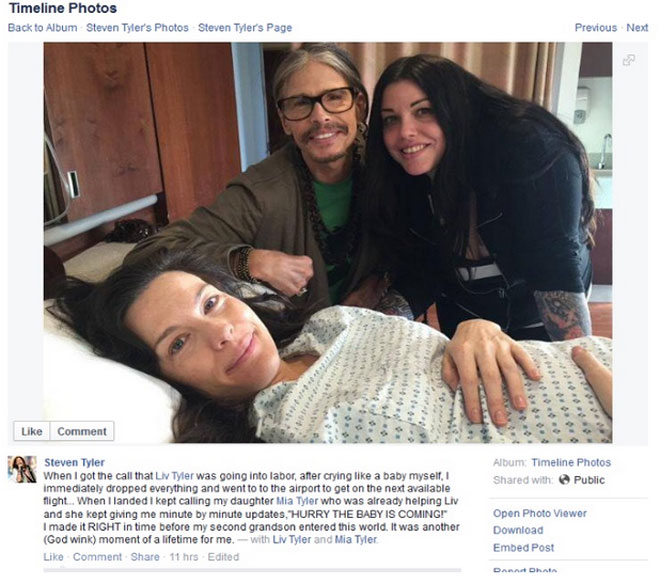Select Open Photo Viewer
Screen dimensions: 660x584
point(540,513)
